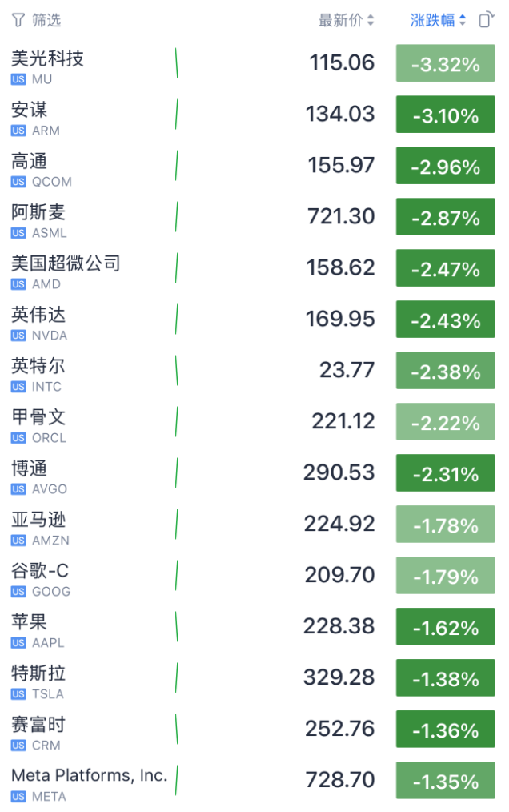Toggle the -3.32% change badge for 美光科技

(x=445, y=64)
